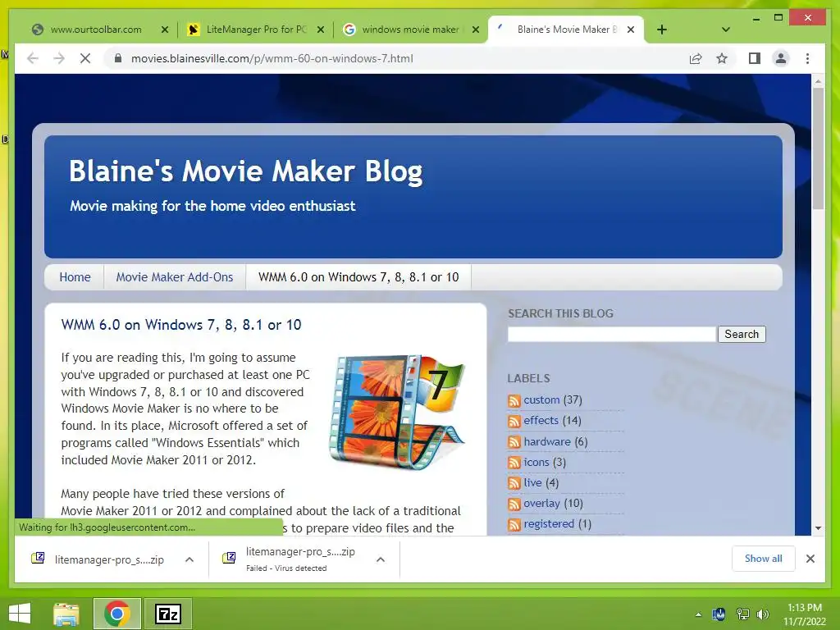The width and height of the screenshot is (840, 630).
Task: Click the browser forward arrow
Action: tap(59, 58)
